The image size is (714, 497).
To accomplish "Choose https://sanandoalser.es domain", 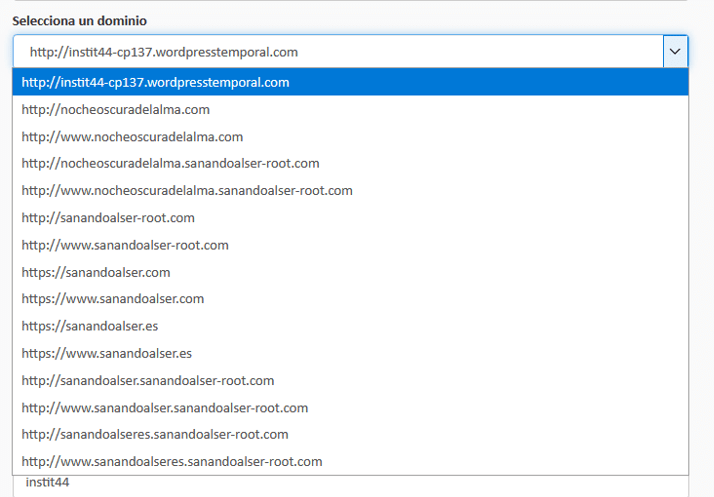I will 351,326.
